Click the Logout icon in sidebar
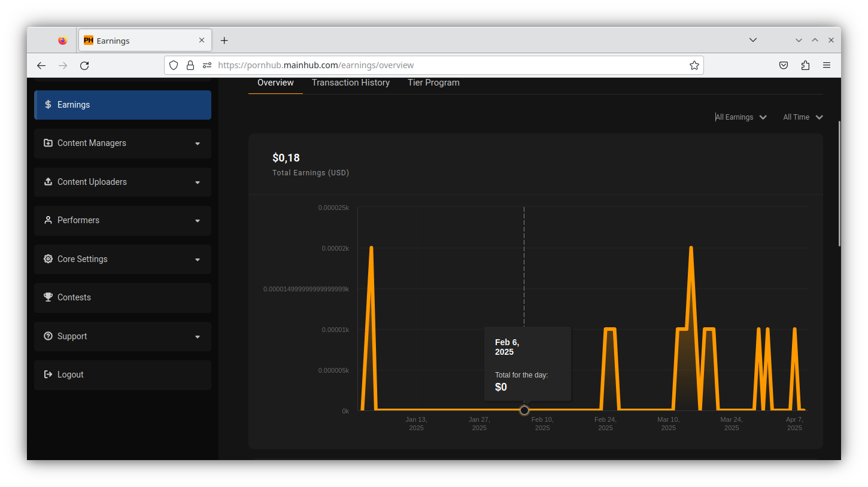 pos(48,375)
